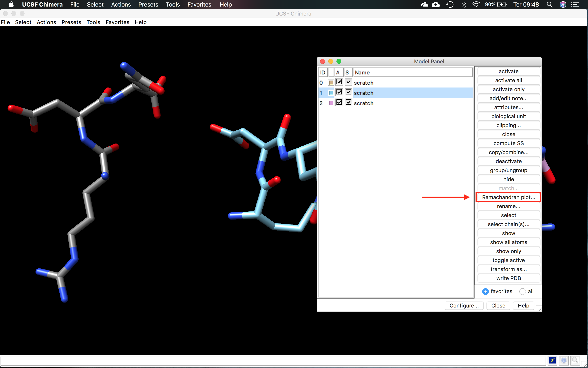Click the toggle active button
This screenshot has height=368, width=588.
[x=509, y=260]
